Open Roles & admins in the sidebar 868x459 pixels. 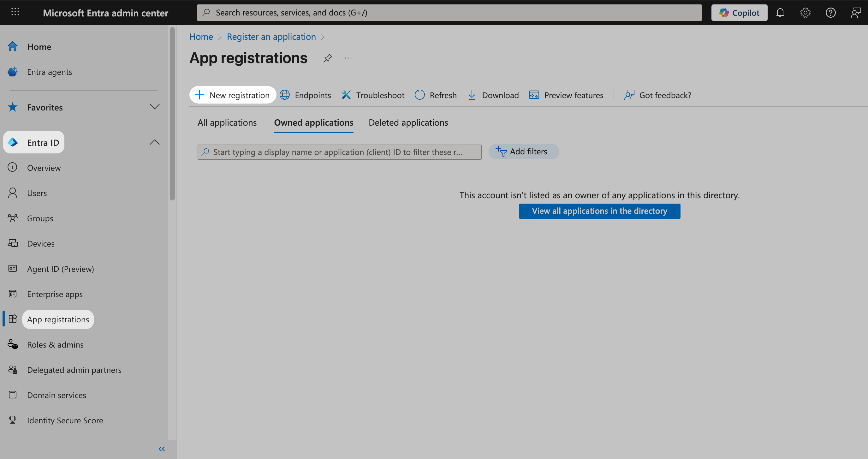pos(55,345)
